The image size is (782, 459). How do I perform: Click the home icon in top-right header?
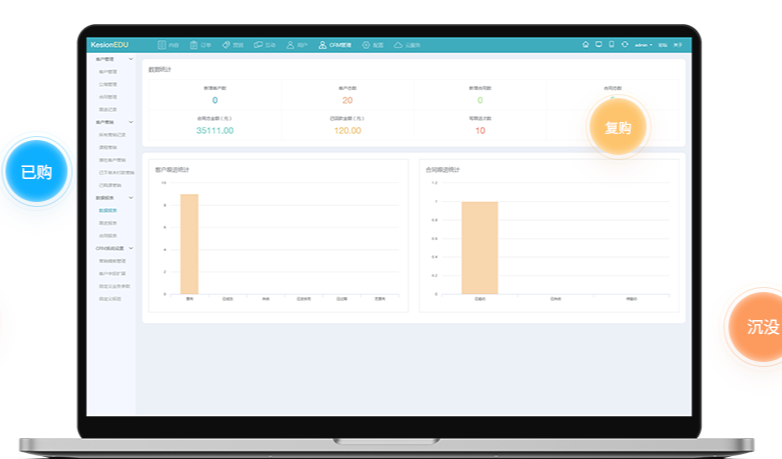pyautogui.click(x=586, y=44)
